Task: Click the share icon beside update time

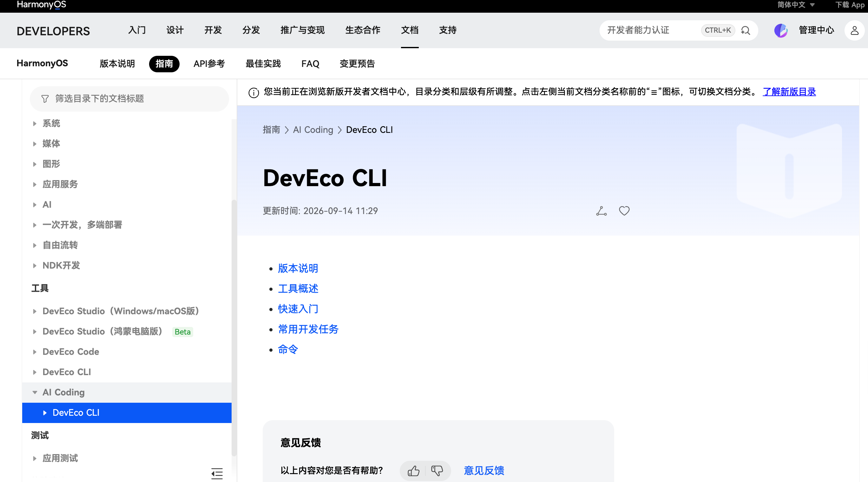Action: [601, 211]
